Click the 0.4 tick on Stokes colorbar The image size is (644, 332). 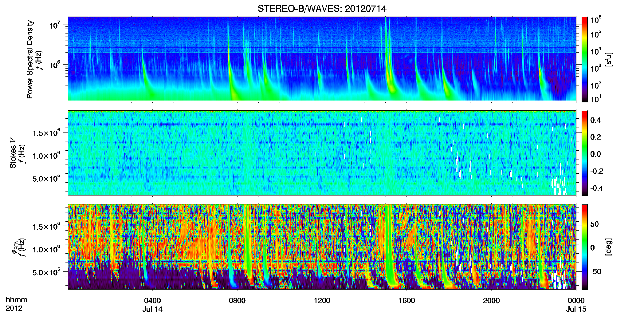pos(595,120)
